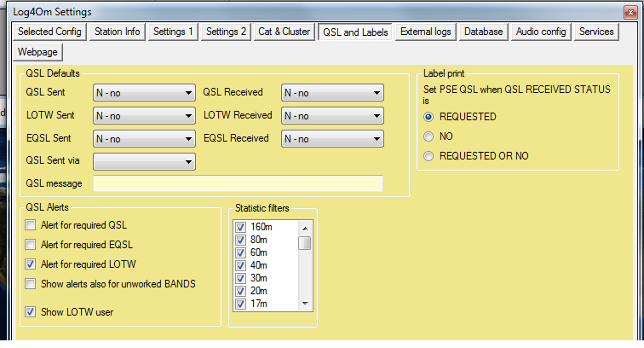Uncheck Show LOTW user
The width and height of the screenshot is (644, 348).
(x=31, y=312)
